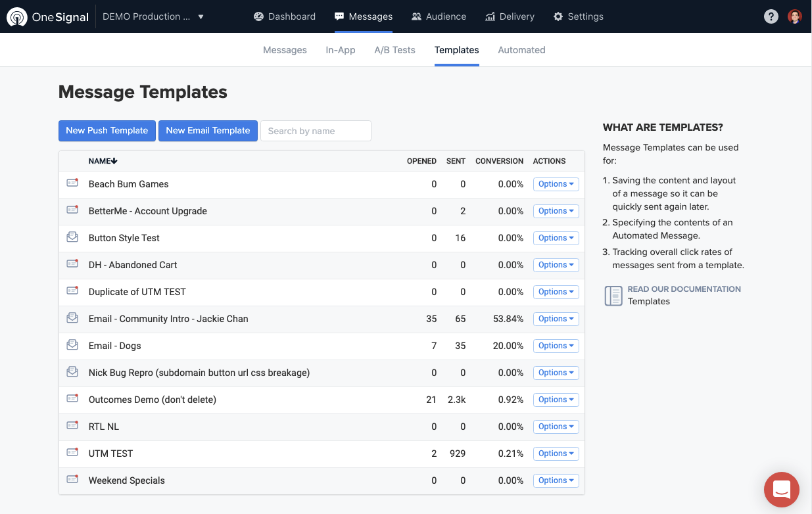Focus the Search by name field
The height and width of the screenshot is (514, 812).
point(316,131)
